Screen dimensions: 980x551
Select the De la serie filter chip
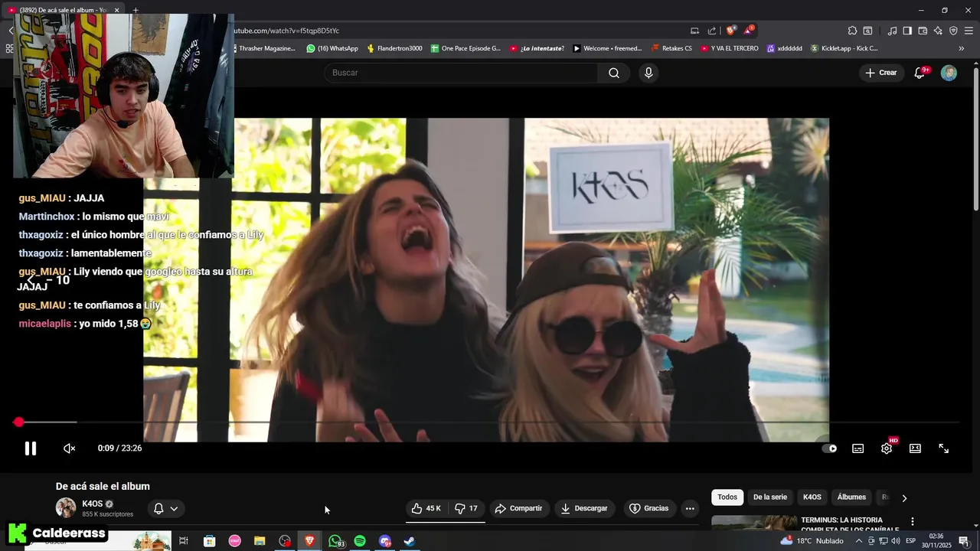coord(769,497)
